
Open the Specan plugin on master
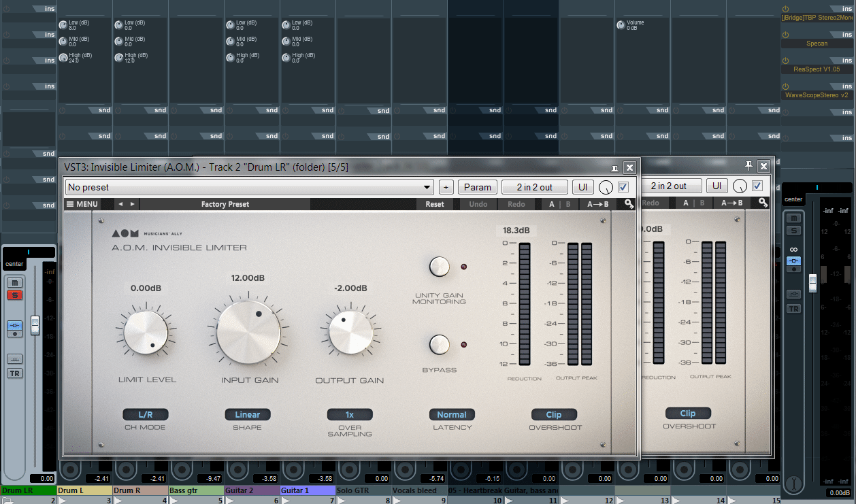pos(817,44)
